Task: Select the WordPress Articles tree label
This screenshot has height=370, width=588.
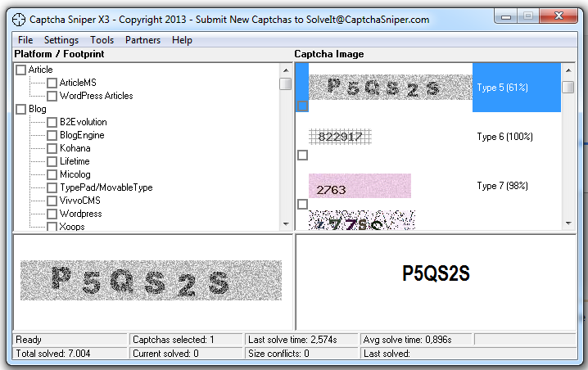Action: pos(97,96)
